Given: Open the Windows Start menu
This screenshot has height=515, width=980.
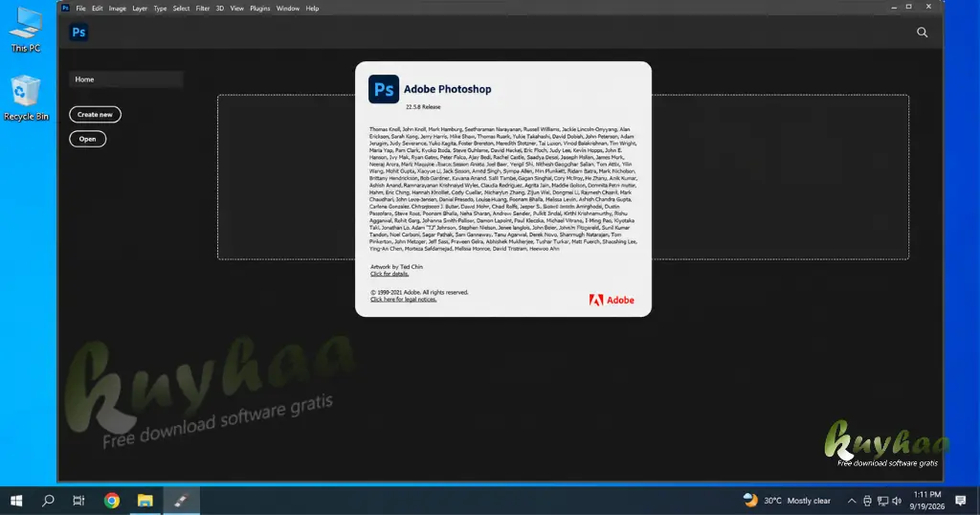Looking at the screenshot, I should click(16, 501).
